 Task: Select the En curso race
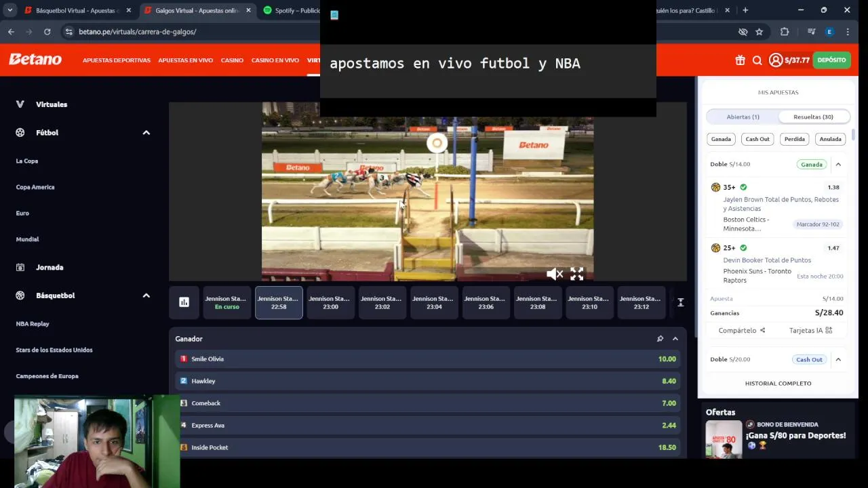226,302
